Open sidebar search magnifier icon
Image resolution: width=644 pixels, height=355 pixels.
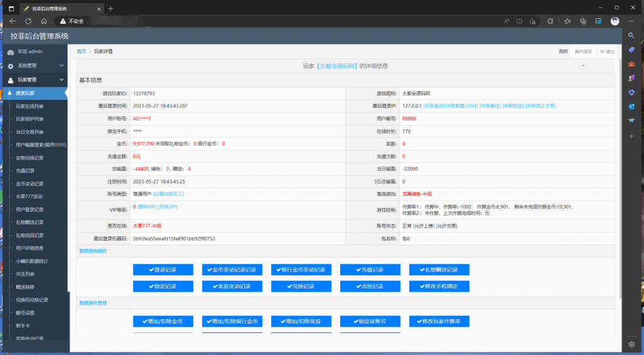pyautogui.click(x=631, y=36)
